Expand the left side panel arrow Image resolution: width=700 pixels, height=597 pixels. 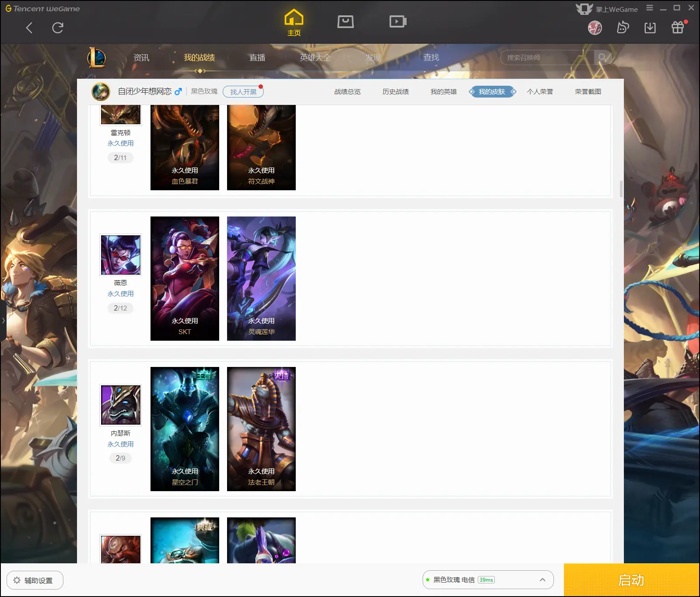pyautogui.click(x=3, y=321)
